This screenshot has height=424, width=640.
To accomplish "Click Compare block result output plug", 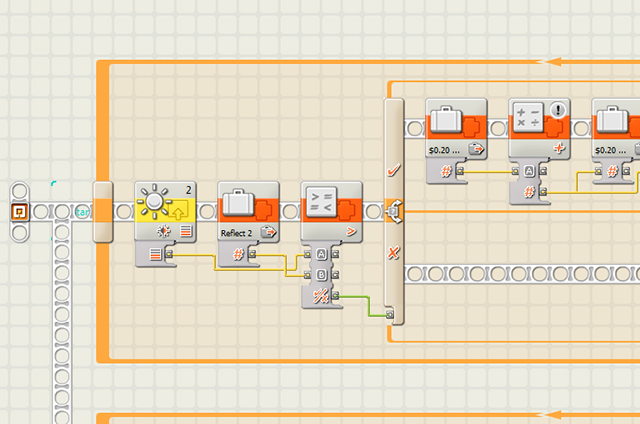I will pos(336,296).
